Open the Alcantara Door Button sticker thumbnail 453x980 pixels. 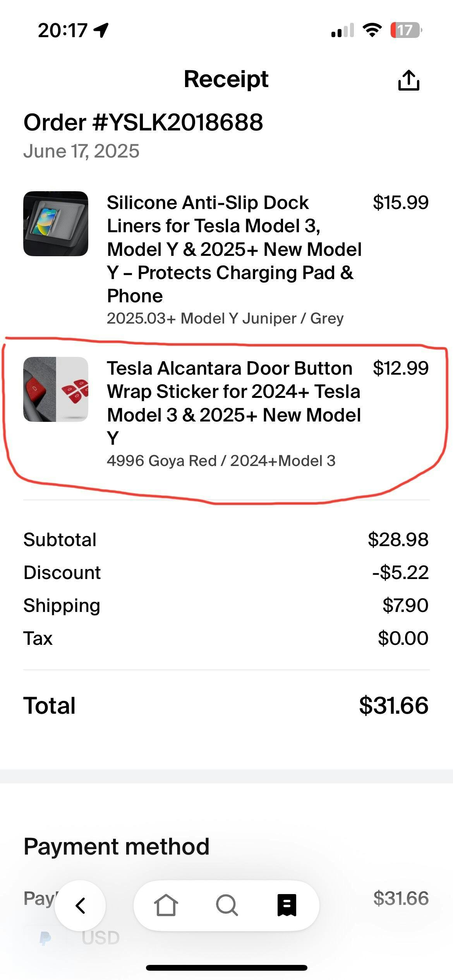tap(56, 389)
